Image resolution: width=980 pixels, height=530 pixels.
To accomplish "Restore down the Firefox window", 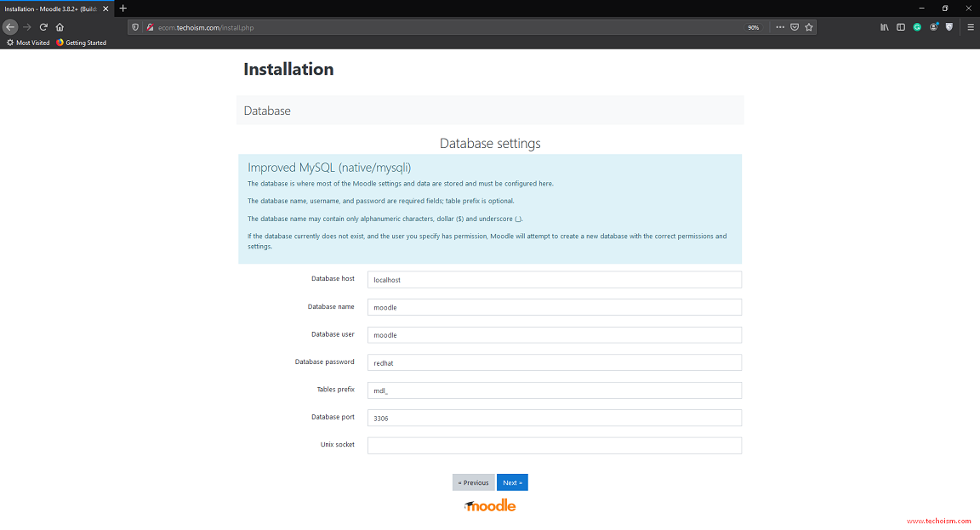I will coord(945,9).
